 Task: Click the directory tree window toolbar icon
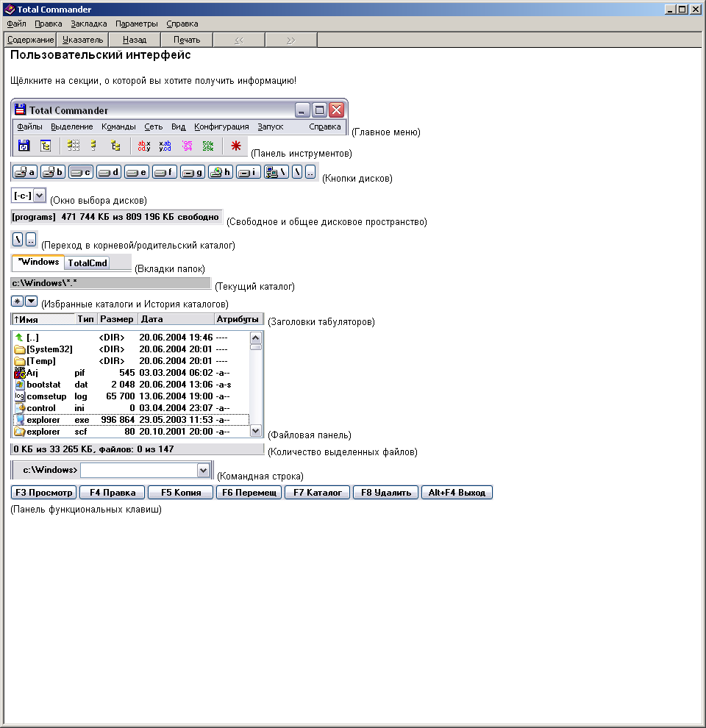point(46,146)
